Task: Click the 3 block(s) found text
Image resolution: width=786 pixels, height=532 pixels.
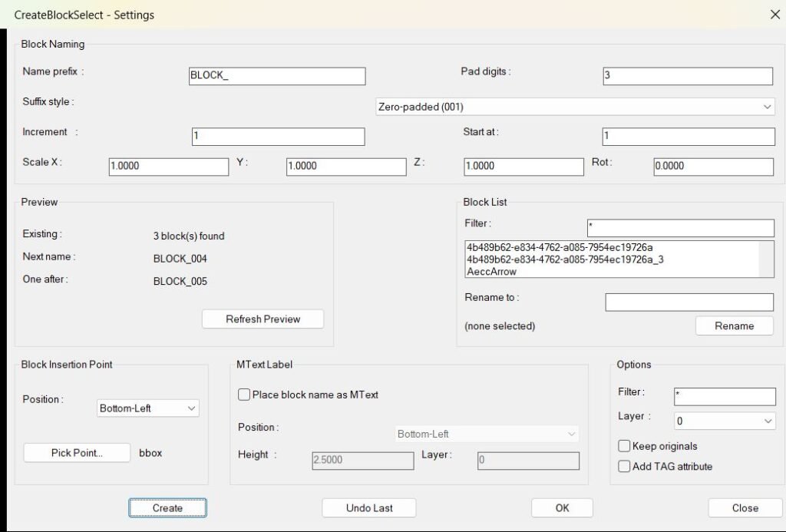Action: (x=189, y=236)
